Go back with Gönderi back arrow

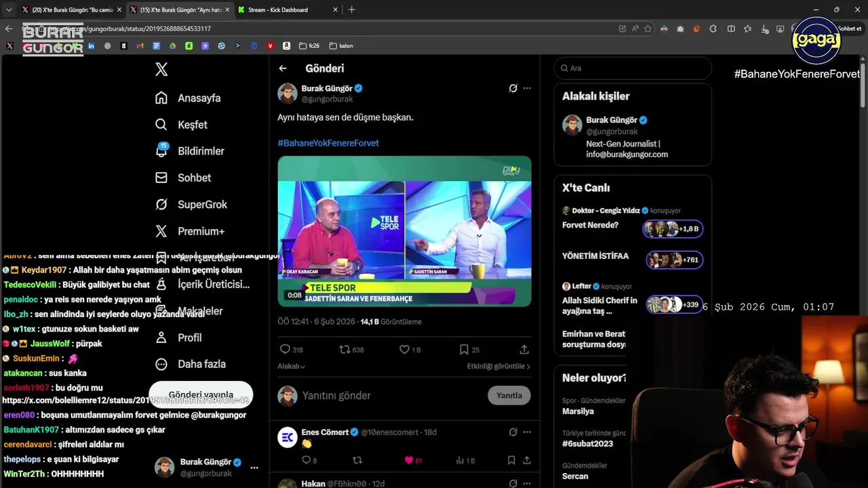pos(283,68)
